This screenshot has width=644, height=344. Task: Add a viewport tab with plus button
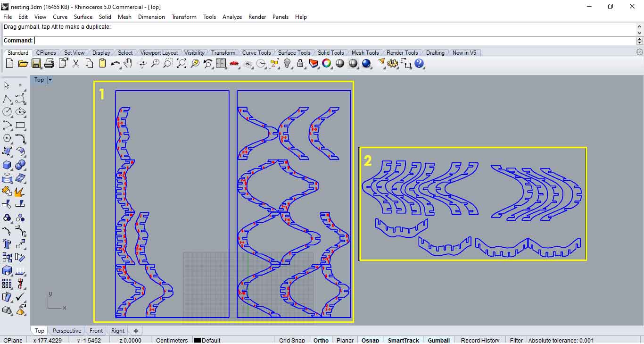[x=136, y=331]
